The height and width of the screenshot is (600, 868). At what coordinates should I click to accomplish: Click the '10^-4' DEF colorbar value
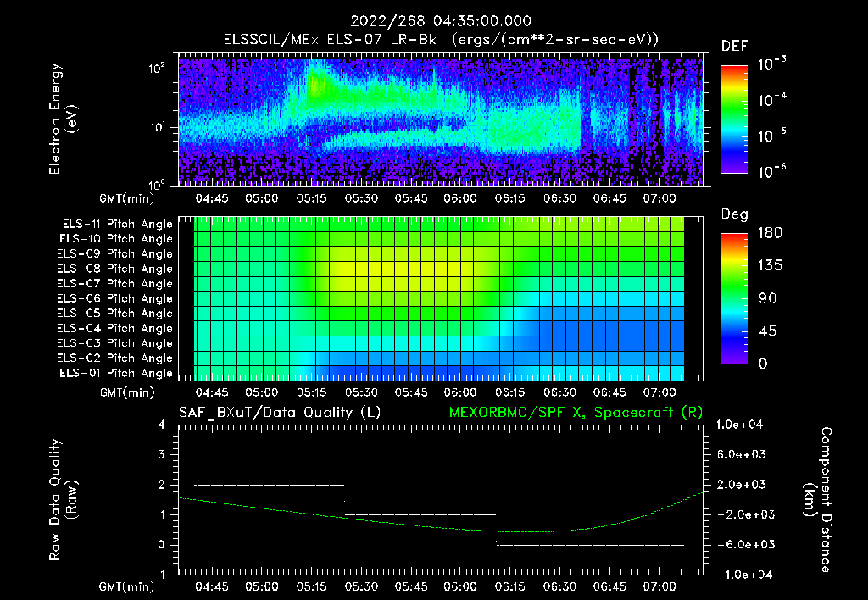click(771, 99)
